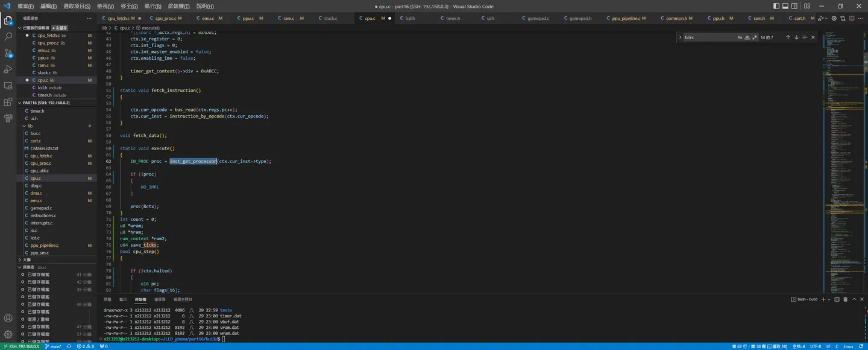Toggle regular expression search in find widget
The height and width of the screenshot is (350, 868).
pos(755,37)
